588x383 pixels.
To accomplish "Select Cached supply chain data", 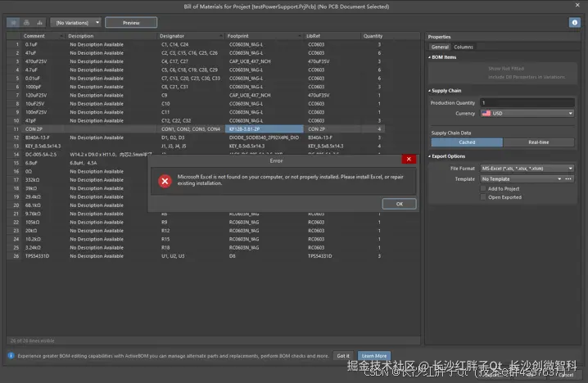I will 467,142.
